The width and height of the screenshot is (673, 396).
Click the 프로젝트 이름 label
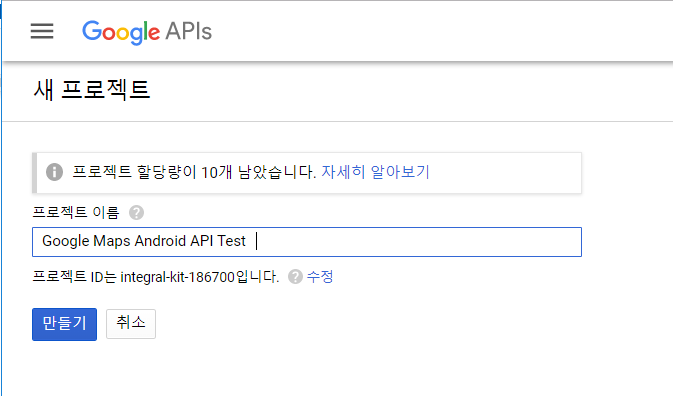coord(76,212)
